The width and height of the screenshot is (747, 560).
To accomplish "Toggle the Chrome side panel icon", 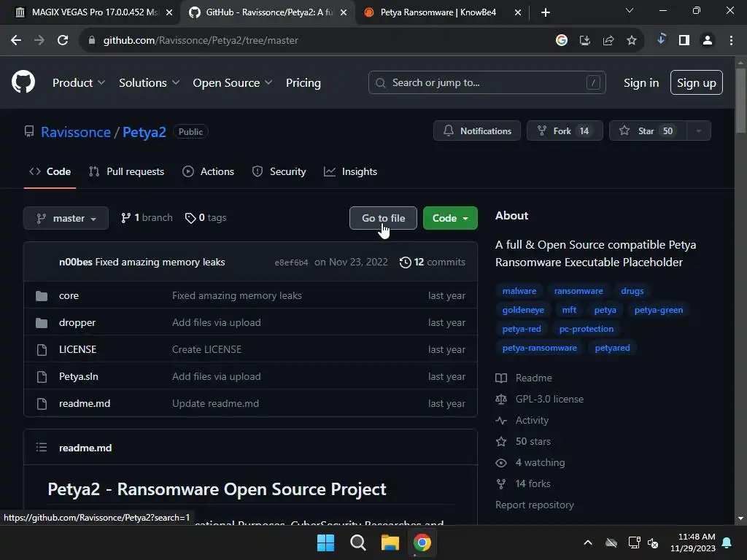I will tap(684, 41).
